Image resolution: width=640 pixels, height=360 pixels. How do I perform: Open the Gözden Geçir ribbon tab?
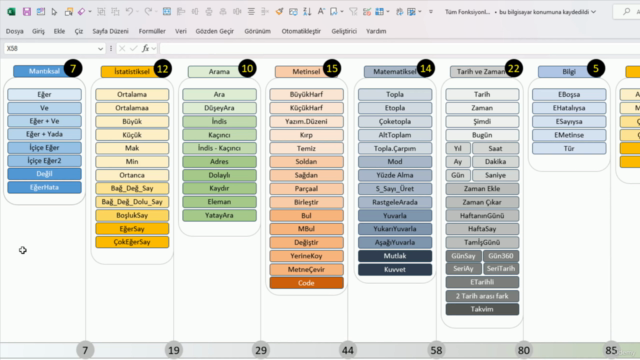(x=215, y=31)
